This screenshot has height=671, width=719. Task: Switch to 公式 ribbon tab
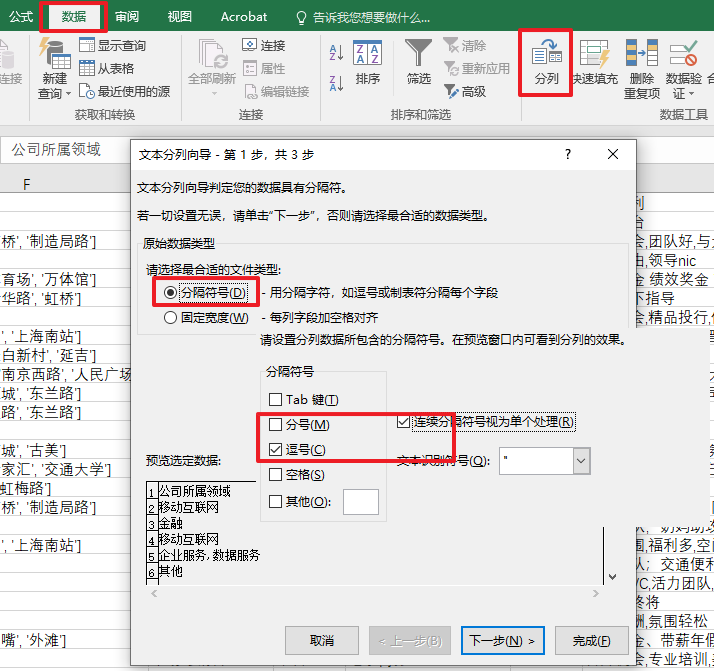(x=21, y=17)
